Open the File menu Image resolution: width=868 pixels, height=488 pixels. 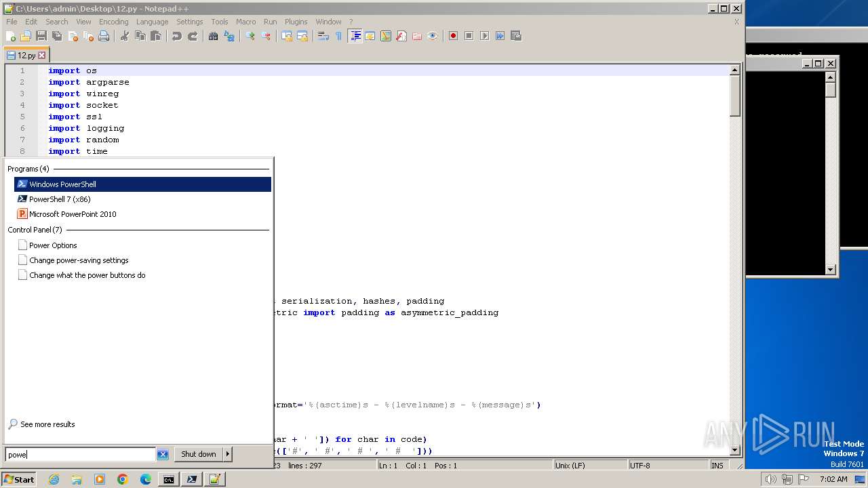[x=12, y=22]
